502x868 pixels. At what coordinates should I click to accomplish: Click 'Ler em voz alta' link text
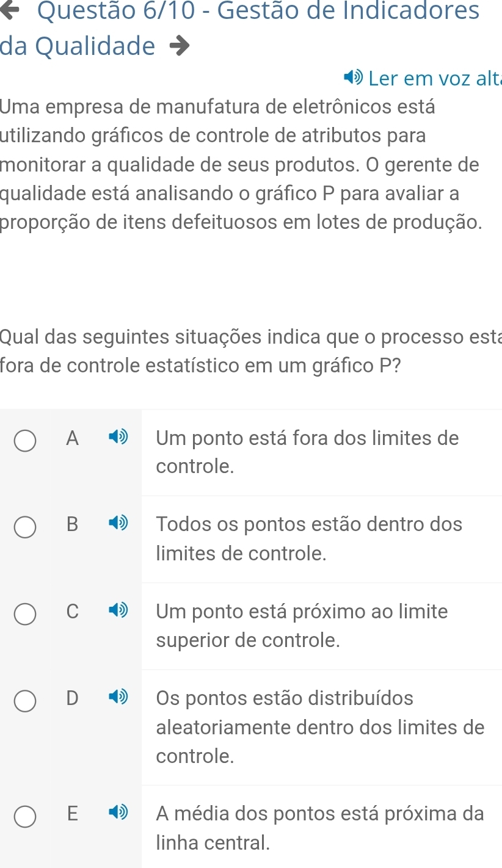click(x=435, y=78)
